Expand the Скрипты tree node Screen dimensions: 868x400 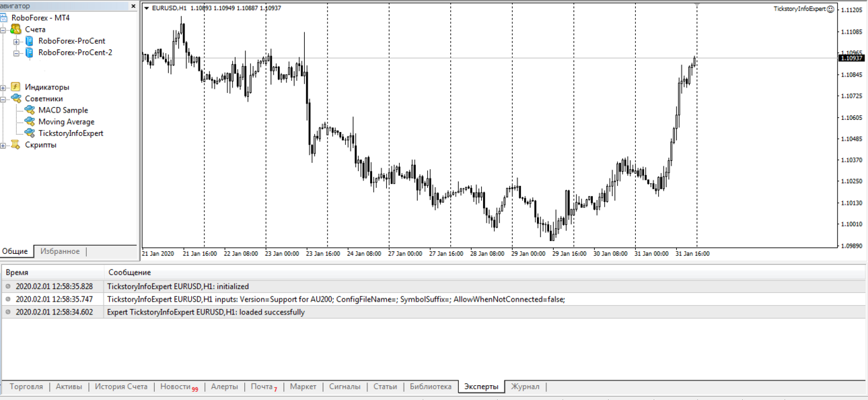(3, 145)
